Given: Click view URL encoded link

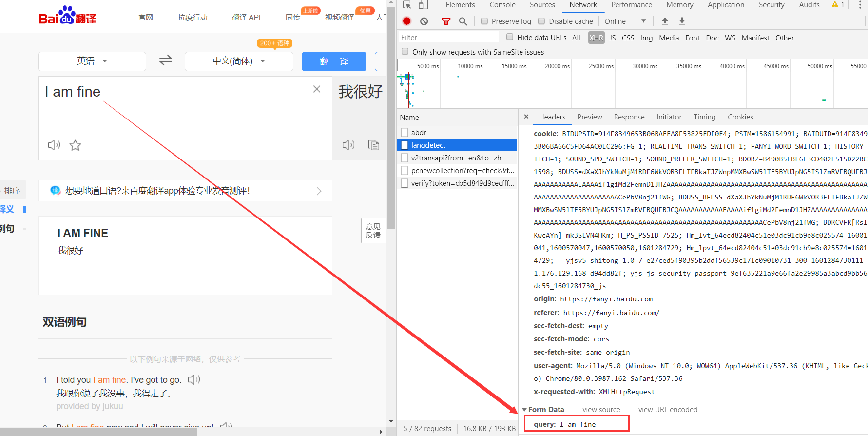Looking at the screenshot, I should point(668,410).
